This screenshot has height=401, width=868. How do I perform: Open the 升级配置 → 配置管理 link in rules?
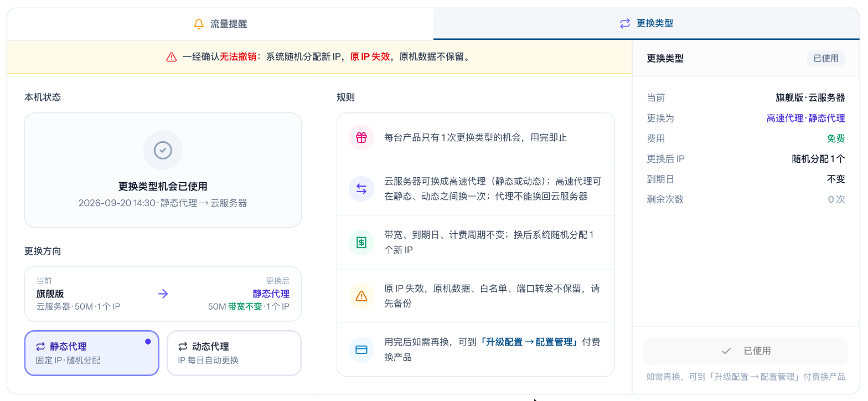coord(529,342)
